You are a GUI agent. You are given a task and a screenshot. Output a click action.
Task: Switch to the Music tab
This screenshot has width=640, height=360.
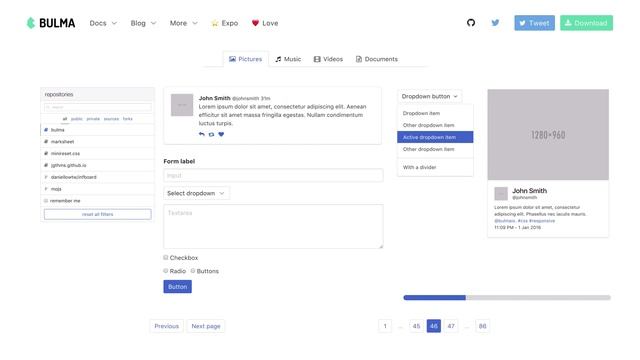(288, 59)
